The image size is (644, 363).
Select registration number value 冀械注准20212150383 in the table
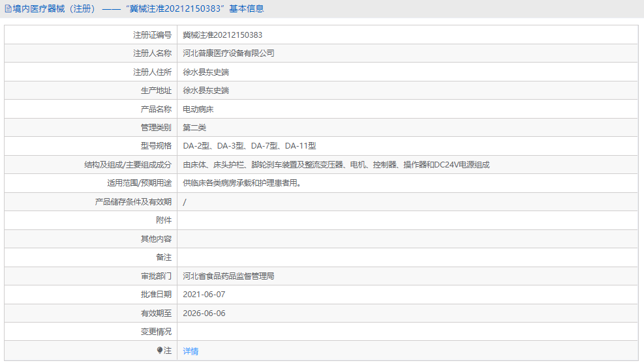click(x=222, y=35)
